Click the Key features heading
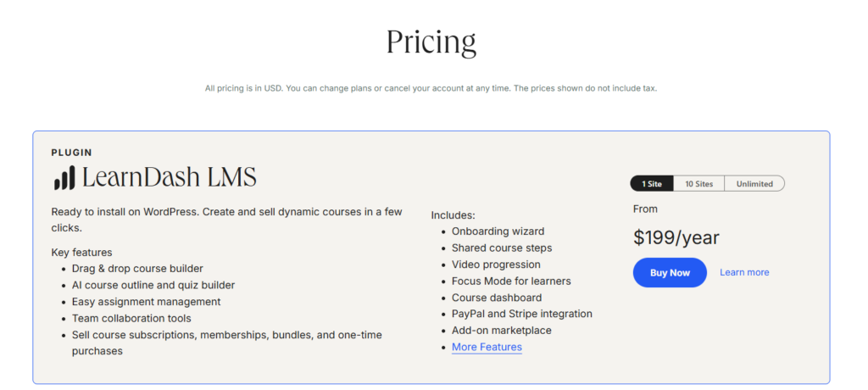This screenshot has width=868, height=390. [82, 253]
